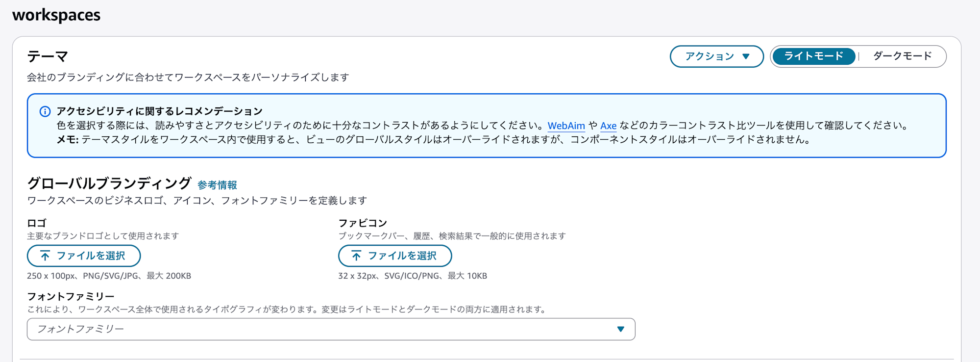980x362 pixels.
Task: Click the caret arrow on the アクション button
Action: pos(746,56)
